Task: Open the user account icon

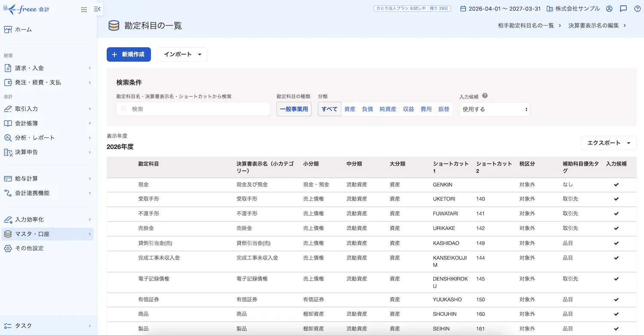Action: [x=609, y=9]
